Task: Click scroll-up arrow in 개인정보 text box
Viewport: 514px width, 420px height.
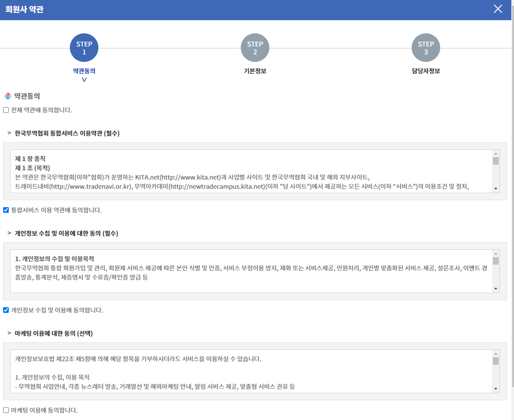Action: point(496,254)
